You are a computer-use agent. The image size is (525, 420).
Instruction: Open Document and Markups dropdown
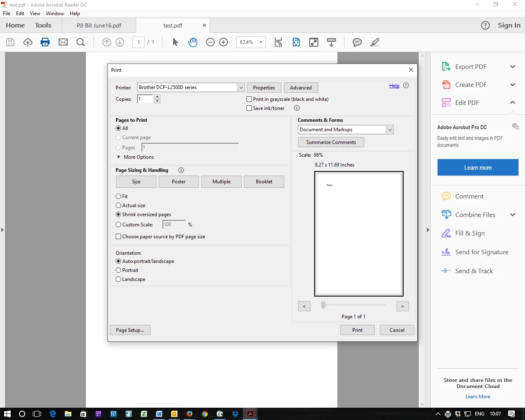click(x=390, y=130)
